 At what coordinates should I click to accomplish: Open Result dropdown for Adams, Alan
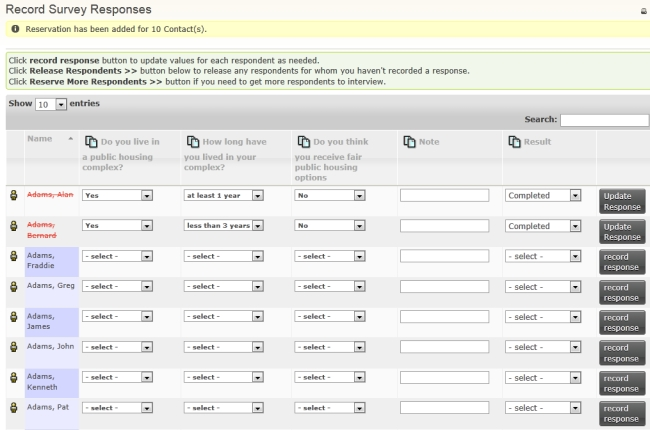(x=543, y=196)
